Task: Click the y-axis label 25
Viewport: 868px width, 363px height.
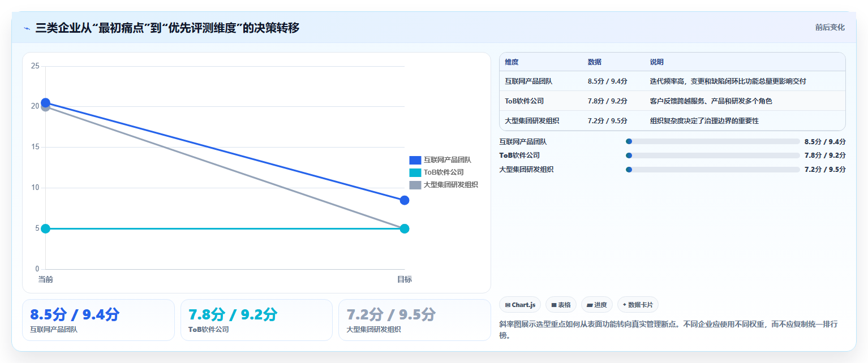Action: (35, 66)
